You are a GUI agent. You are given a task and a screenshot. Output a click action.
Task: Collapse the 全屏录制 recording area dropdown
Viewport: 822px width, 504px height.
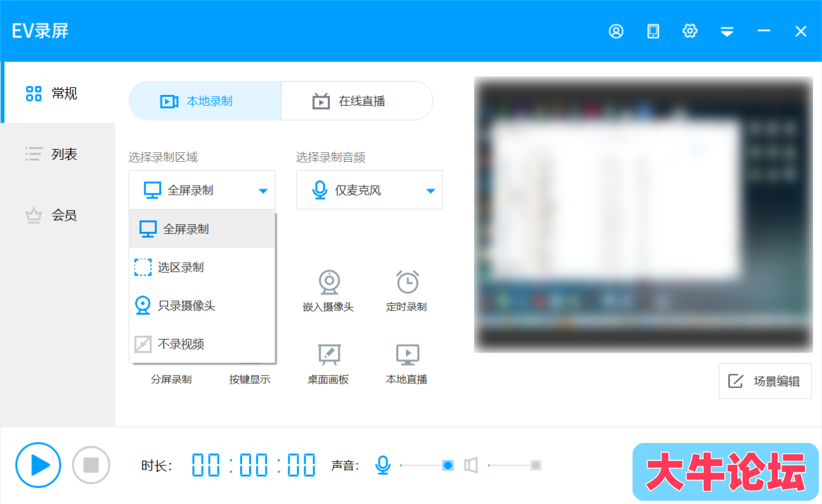pos(202,190)
